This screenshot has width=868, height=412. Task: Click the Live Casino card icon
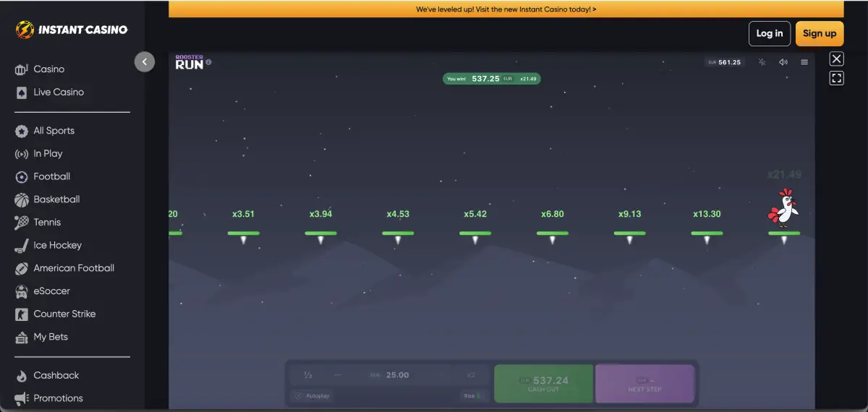click(x=21, y=93)
